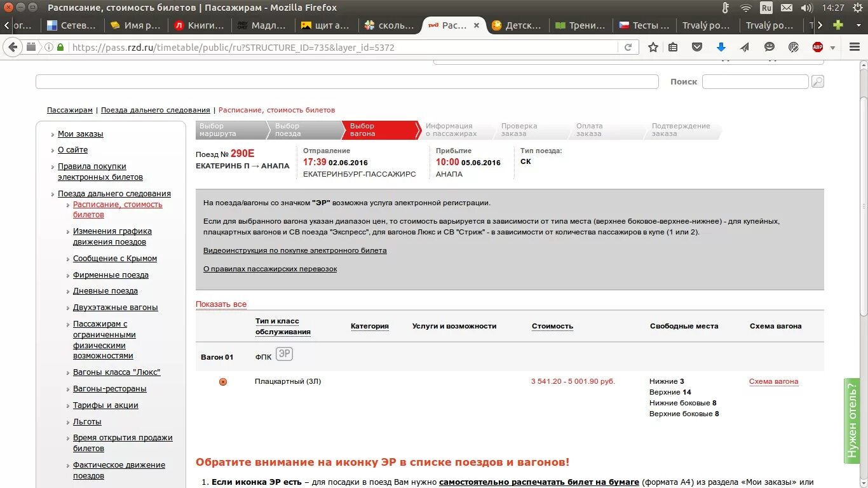Click the Показать все link
868x488 pixels.
pos(221,304)
